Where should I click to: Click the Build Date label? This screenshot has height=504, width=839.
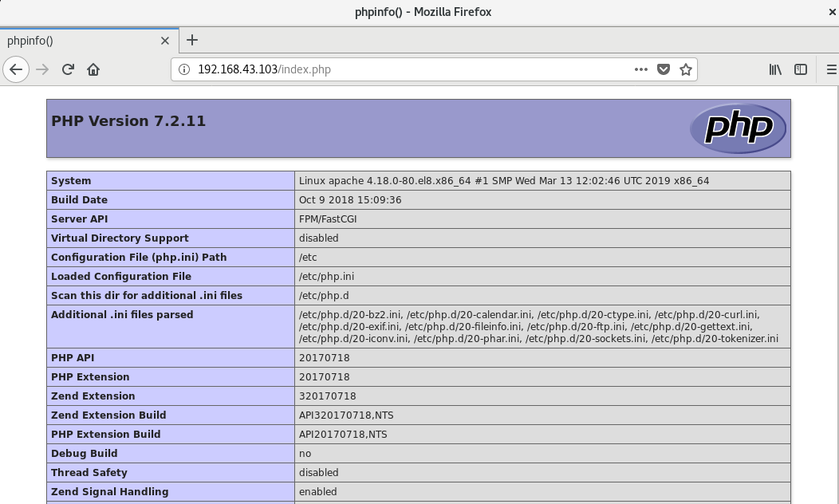79,200
